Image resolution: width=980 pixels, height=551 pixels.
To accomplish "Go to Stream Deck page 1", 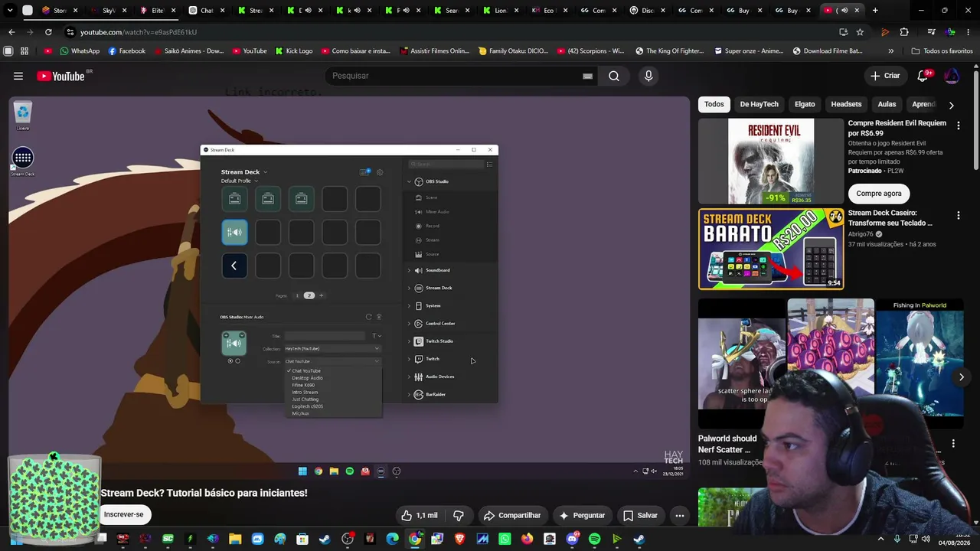I will click(297, 295).
